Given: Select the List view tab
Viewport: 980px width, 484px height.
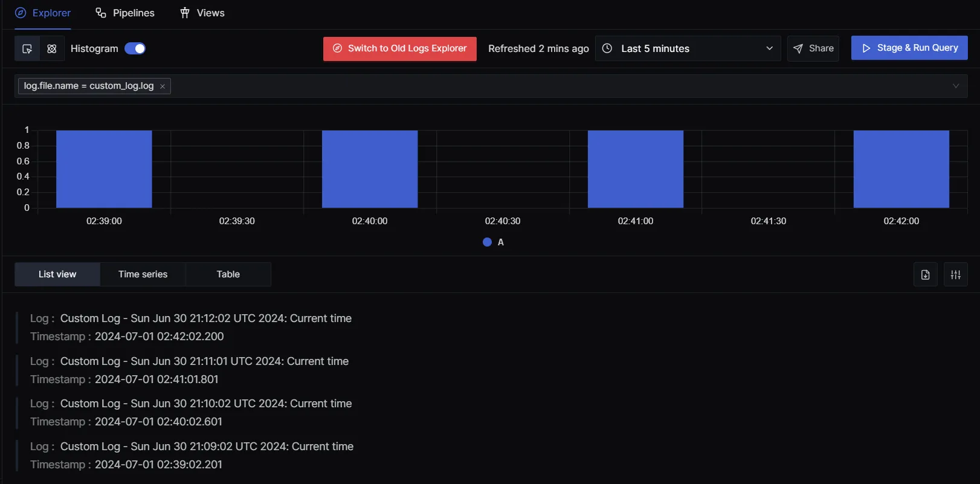Looking at the screenshot, I should (x=57, y=274).
